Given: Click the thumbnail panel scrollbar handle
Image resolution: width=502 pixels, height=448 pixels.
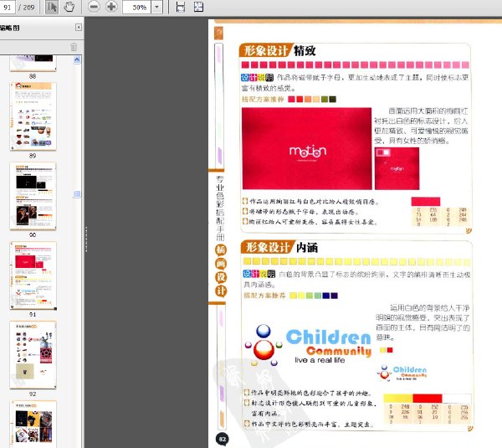Looking at the screenshot, I should (x=77, y=194).
